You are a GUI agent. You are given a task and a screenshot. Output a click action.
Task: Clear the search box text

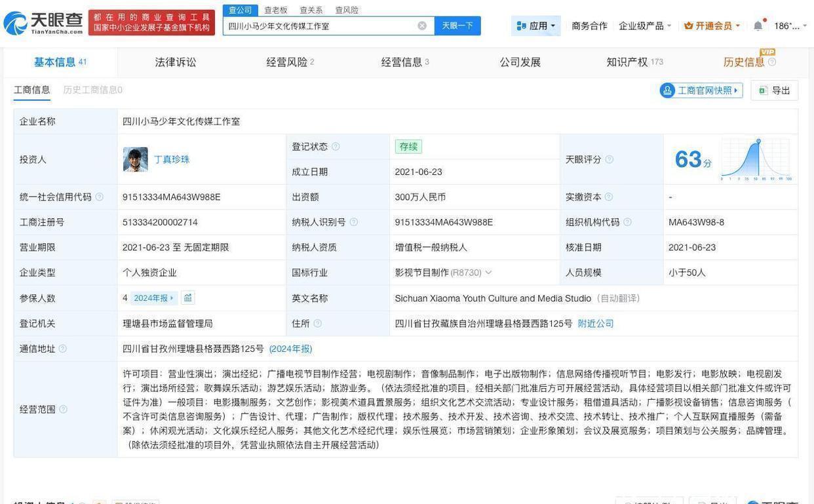coord(422,26)
